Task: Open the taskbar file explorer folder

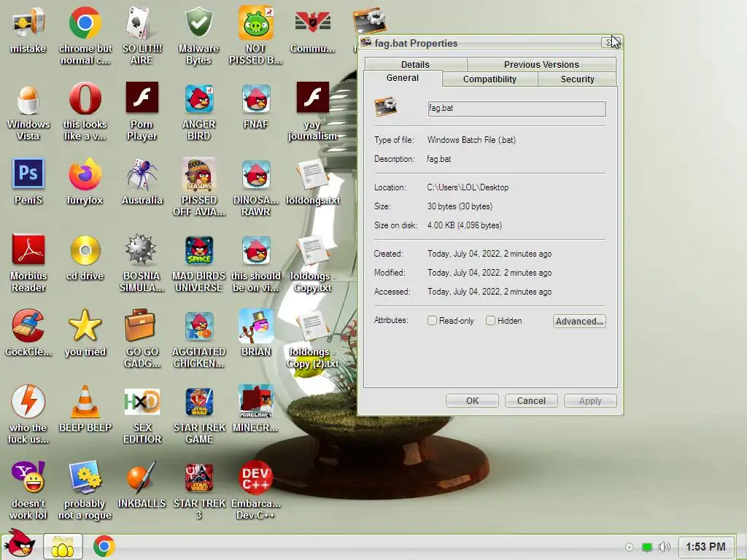Action: [63, 547]
